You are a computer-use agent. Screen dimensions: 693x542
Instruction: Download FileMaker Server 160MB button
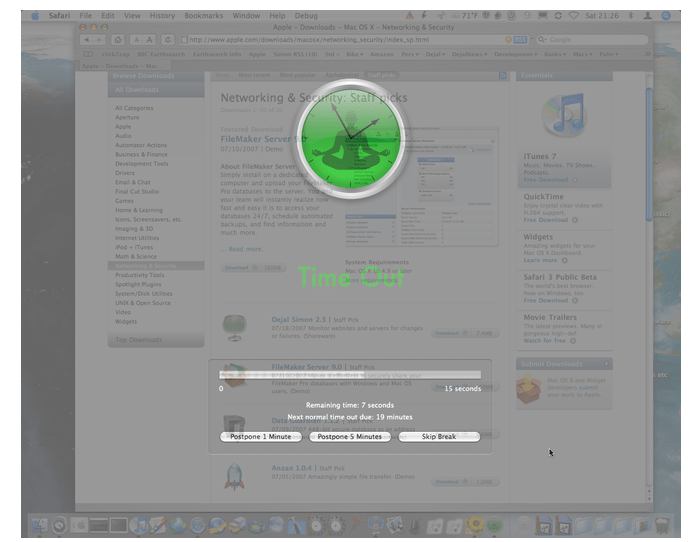tap(253, 268)
